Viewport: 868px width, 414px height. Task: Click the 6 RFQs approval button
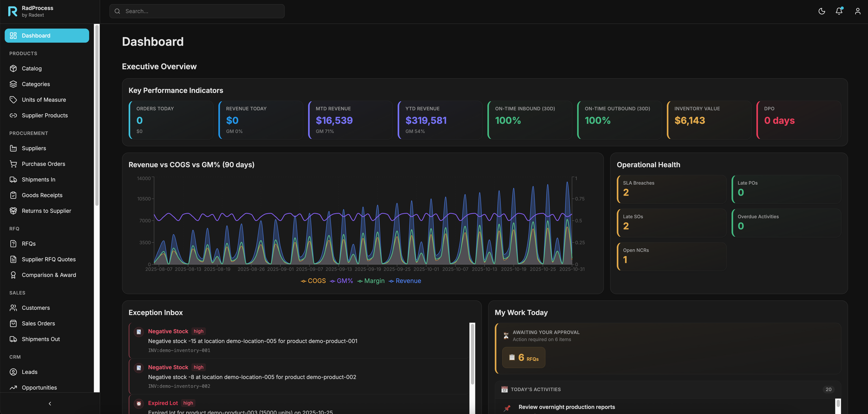tap(524, 357)
